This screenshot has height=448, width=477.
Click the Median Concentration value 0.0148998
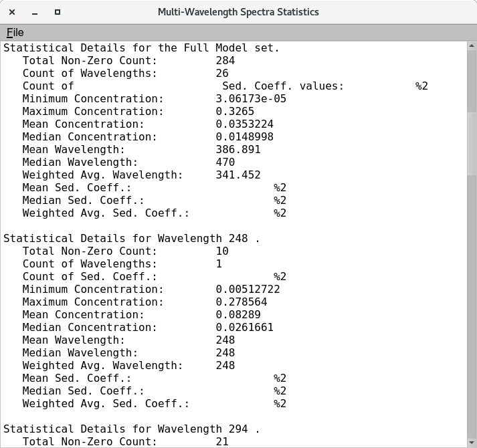pos(245,137)
